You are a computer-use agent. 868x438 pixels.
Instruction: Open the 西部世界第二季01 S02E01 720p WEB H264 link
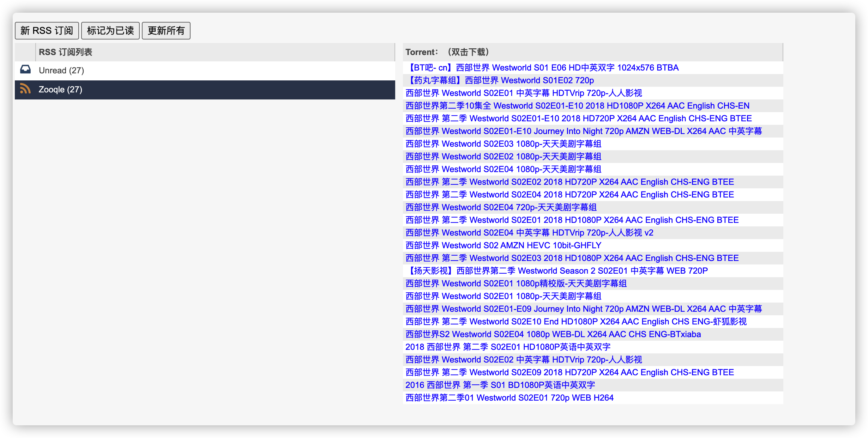pyautogui.click(x=510, y=398)
